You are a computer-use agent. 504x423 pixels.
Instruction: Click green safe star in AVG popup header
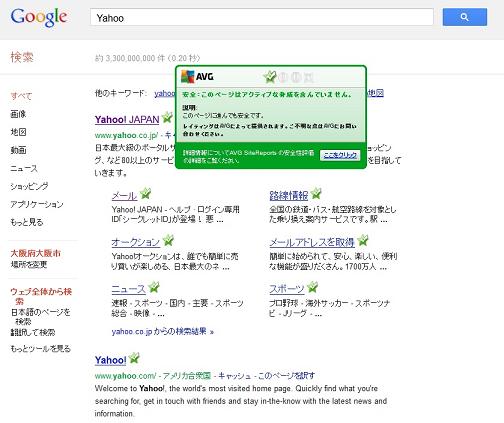pyautogui.click(x=270, y=77)
